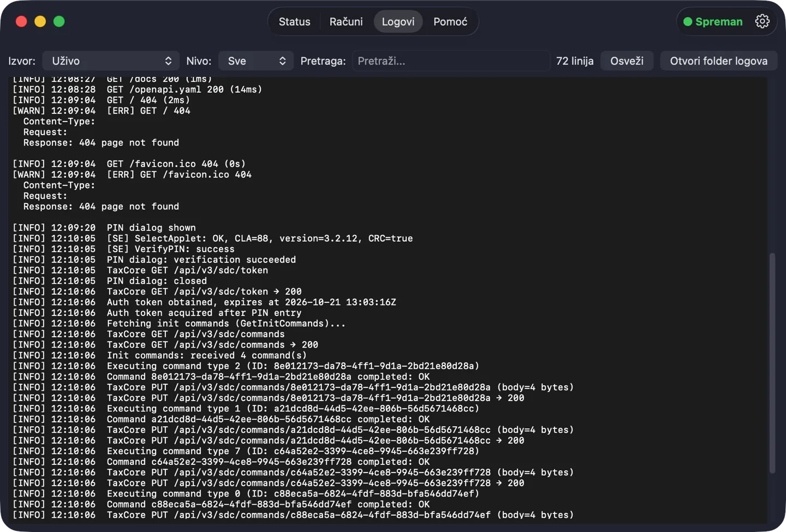Click log line 'Executing command type 2'
This screenshot has width=786, height=532.
click(x=246, y=366)
